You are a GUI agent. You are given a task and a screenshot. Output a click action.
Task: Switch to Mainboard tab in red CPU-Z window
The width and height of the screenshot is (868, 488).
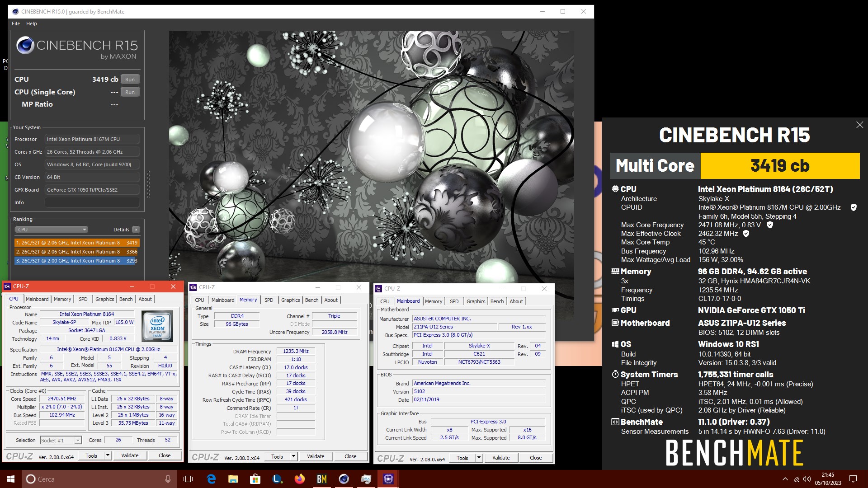37,299
